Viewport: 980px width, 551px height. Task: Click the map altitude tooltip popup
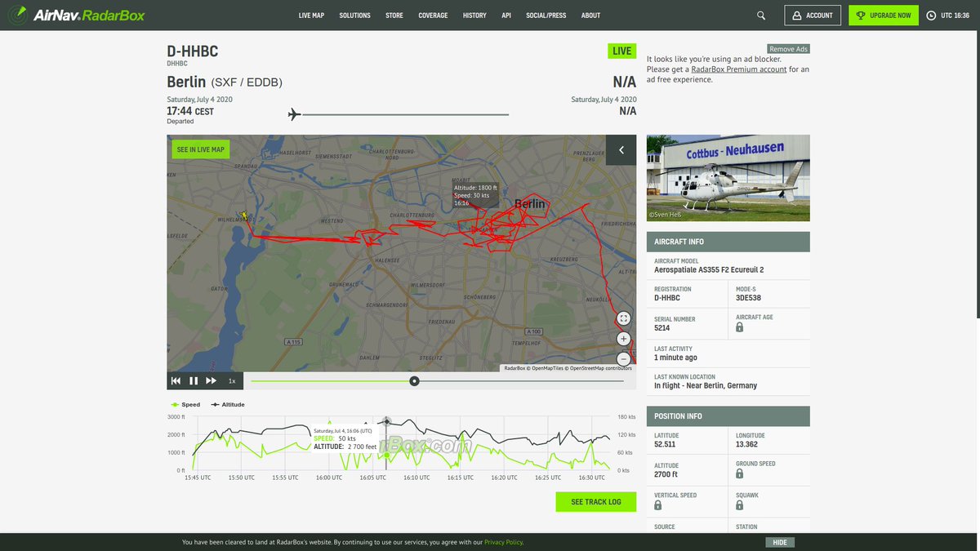click(x=476, y=195)
